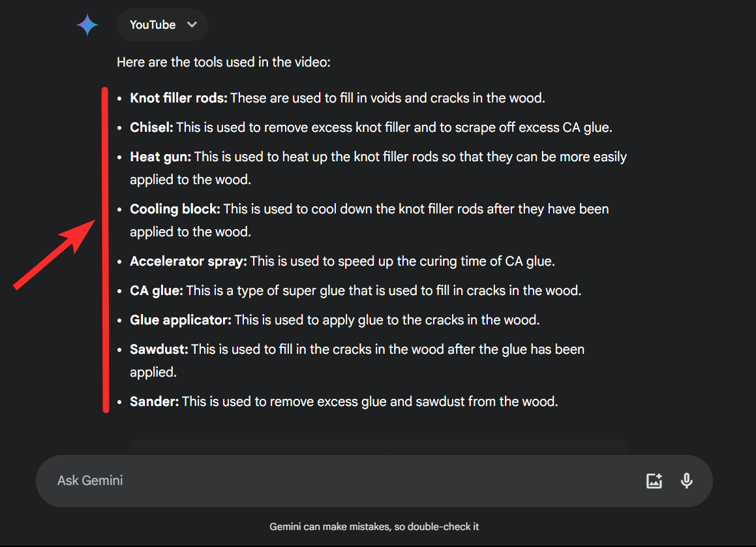Click the "Sander" bullet label
The width and height of the screenshot is (756, 547).
click(154, 401)
